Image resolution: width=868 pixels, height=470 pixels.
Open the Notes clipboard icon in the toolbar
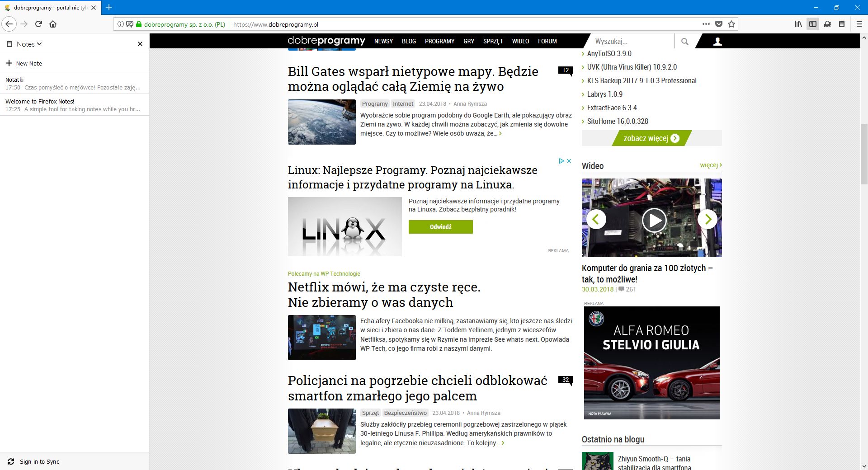842,24
